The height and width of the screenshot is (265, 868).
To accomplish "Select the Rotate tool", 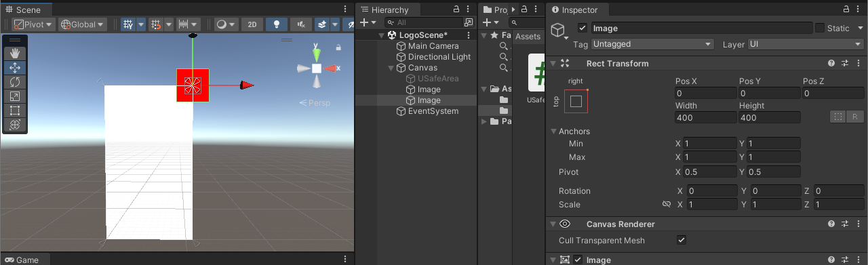I will point(15,82).
